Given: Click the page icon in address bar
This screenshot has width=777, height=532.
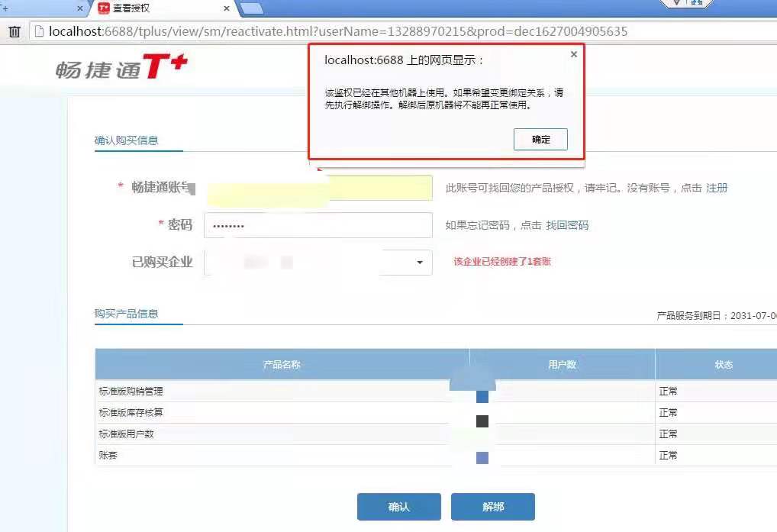Looking at the screenshot, I should point(39,32).
